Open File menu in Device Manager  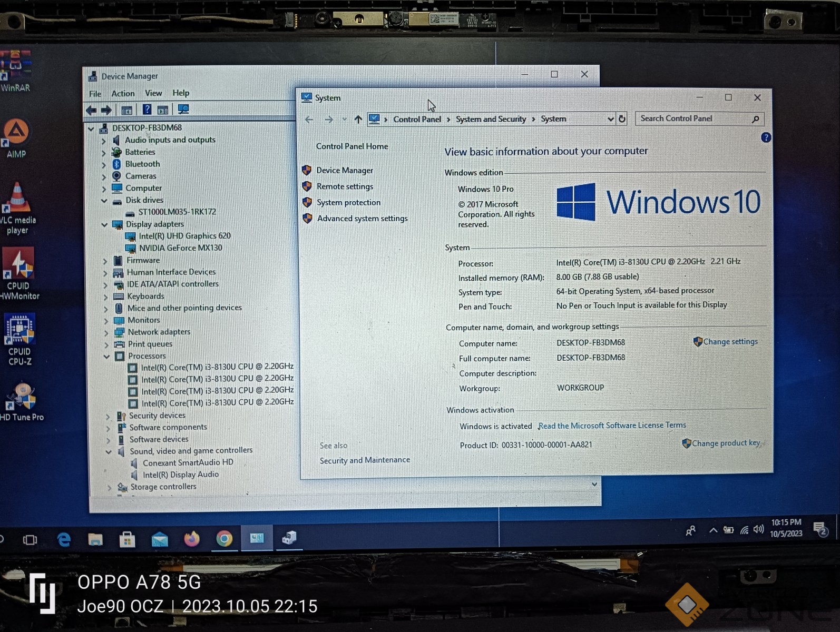[x=95, y=94]
